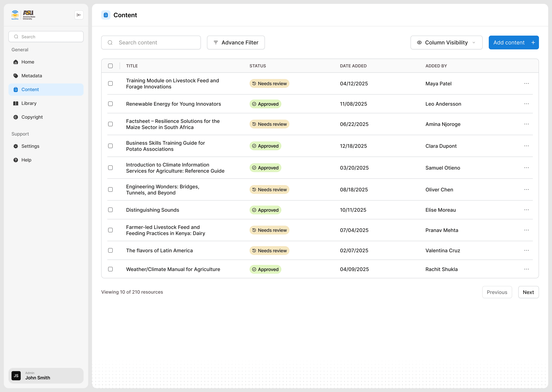Open Settings via the gear icon
552x392 pixels.
click(x=16, y=146)
